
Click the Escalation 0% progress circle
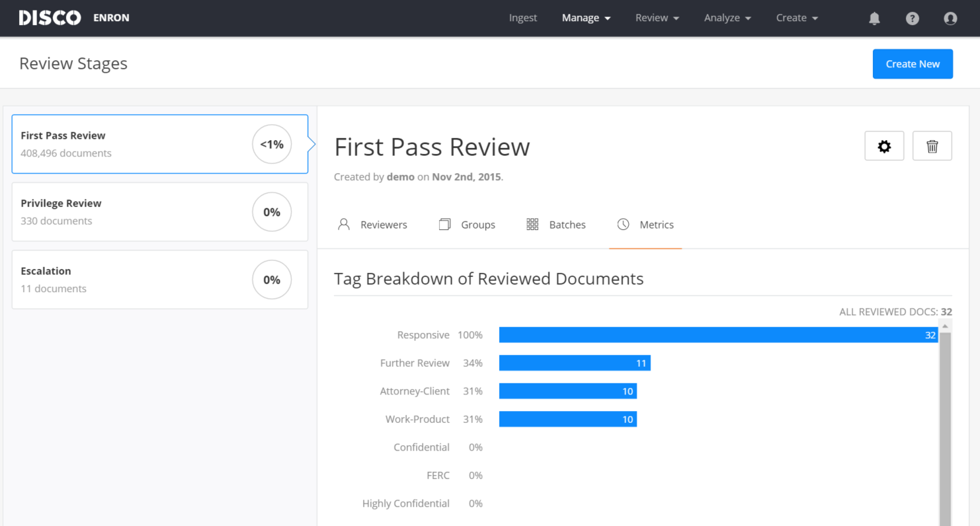[x=272, y=280]
